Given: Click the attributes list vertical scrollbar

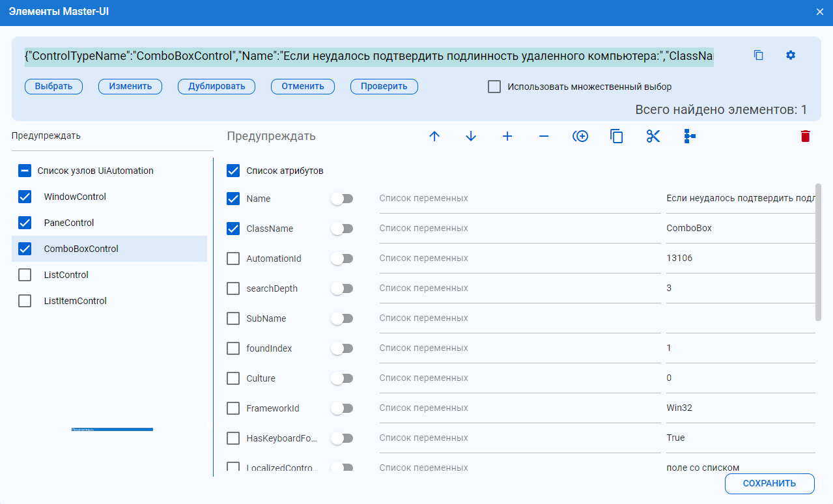Looking at the screenshot, I should (x=818, y=252).
